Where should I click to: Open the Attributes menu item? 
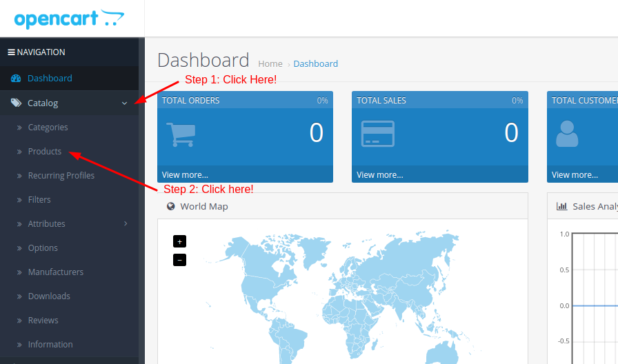[46, 224]
